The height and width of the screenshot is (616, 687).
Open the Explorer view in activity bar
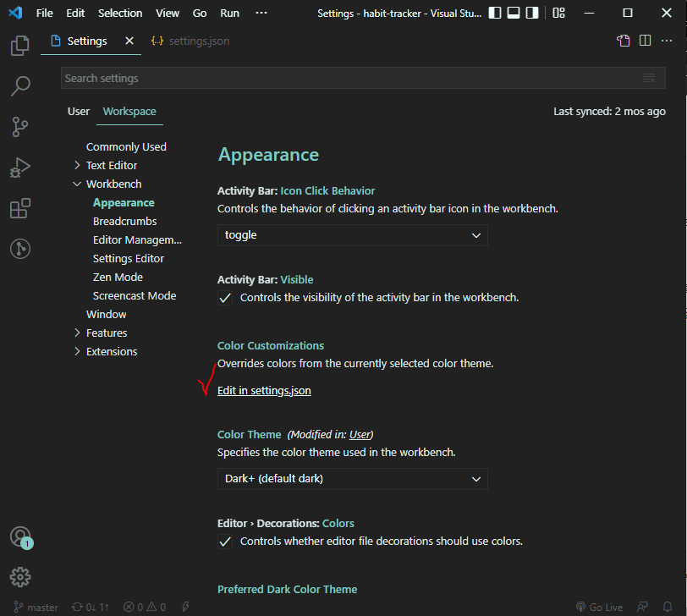(x=19, y=46)
